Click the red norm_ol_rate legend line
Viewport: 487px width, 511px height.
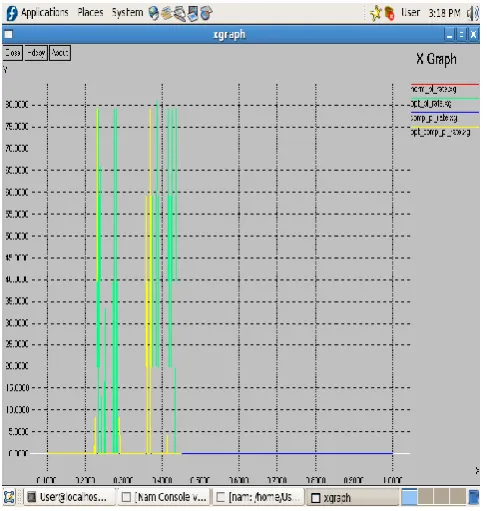tap(445, 85)
